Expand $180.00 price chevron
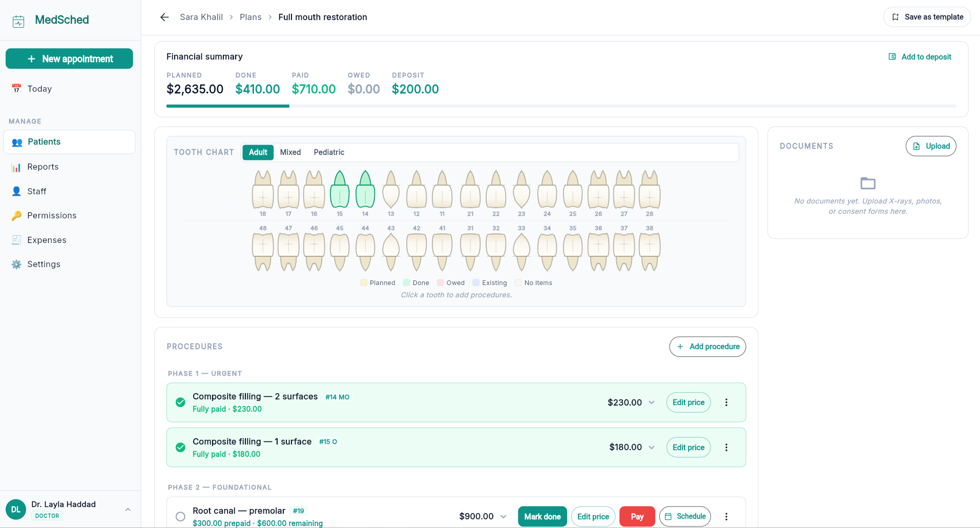The width and height of the screenshot is (980, 528). 652,448
